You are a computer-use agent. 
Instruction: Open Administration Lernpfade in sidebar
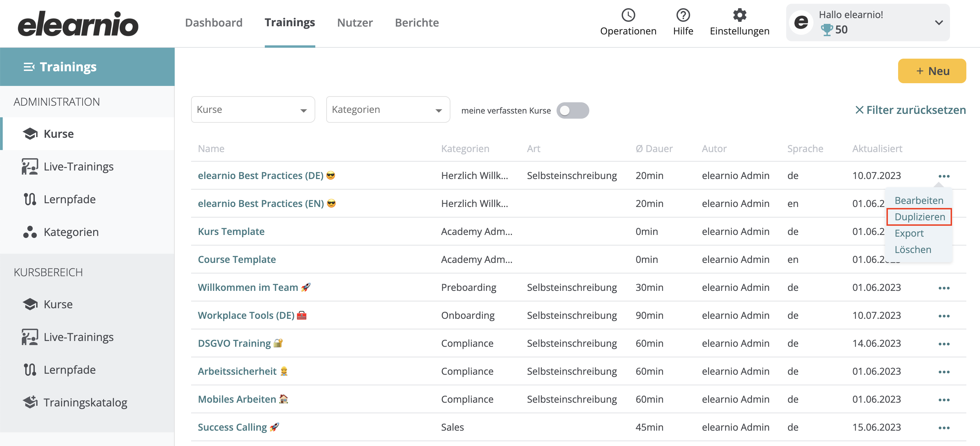point(87,199)
